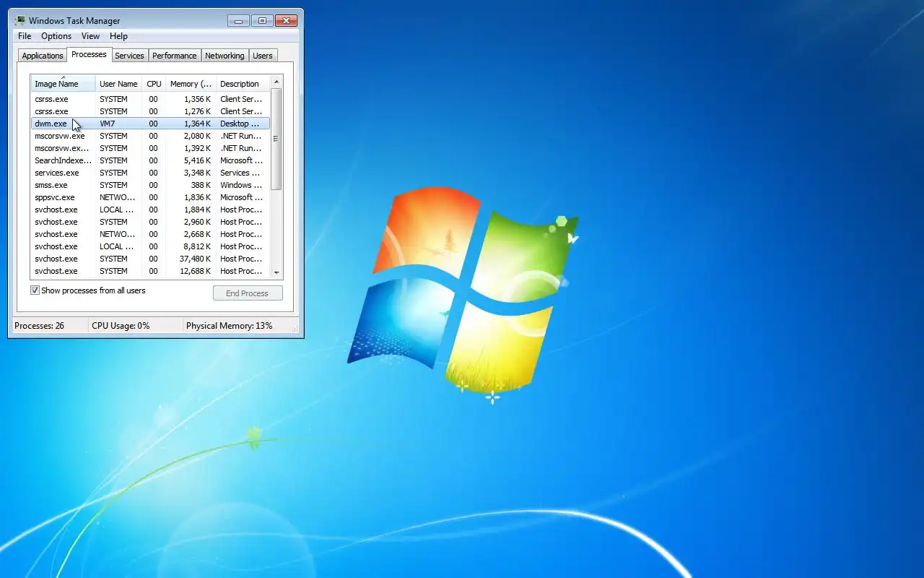Open the Options menu
This screenshot has height=578, width=924.
click(x=56, y=36)
